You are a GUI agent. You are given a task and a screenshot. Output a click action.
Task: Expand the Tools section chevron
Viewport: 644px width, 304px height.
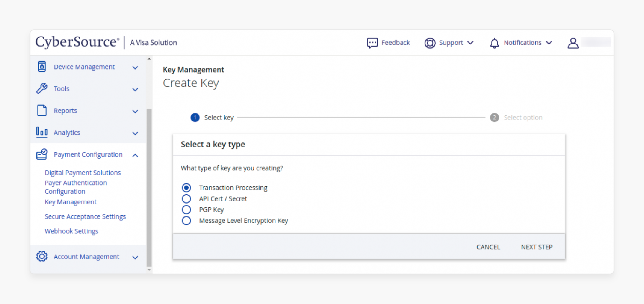[135, 89]
